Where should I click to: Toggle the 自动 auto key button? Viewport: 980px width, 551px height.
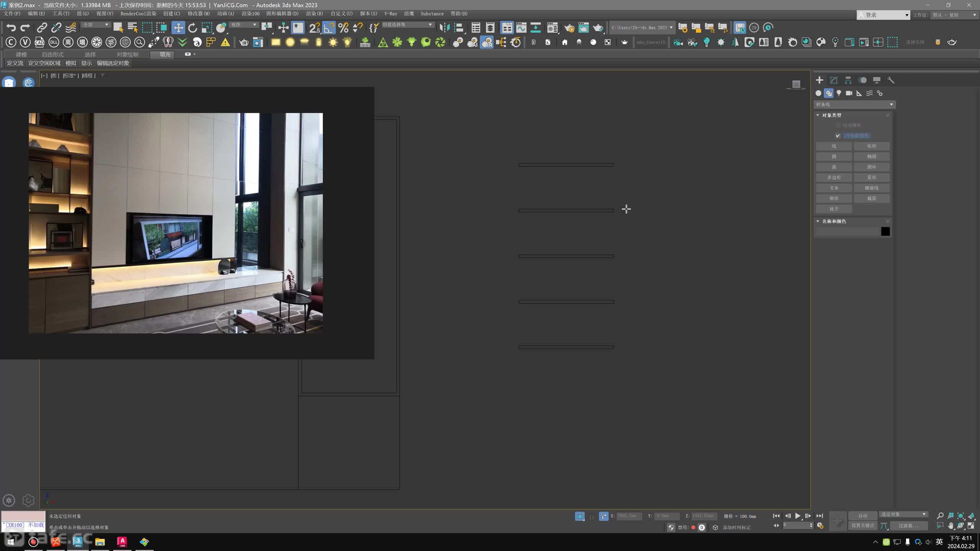[x=863, y=515]
